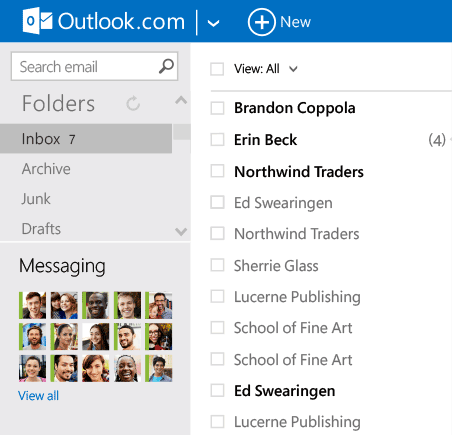The width and height of the screenshot is (452, 435).
Task: Check the Brandon Coppola message checkbox
Action: click(x=217, y=108)
